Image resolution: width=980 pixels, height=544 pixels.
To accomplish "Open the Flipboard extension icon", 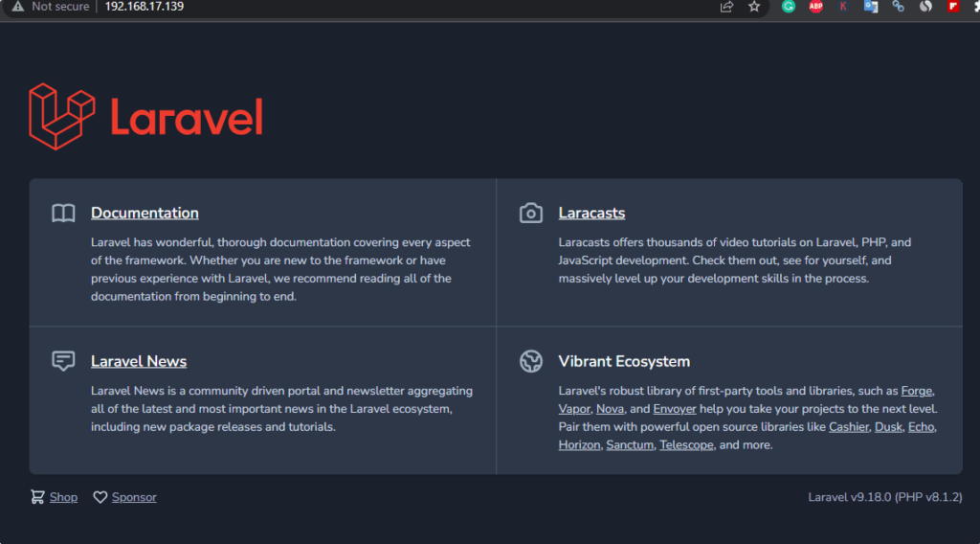I will (953, 7).
